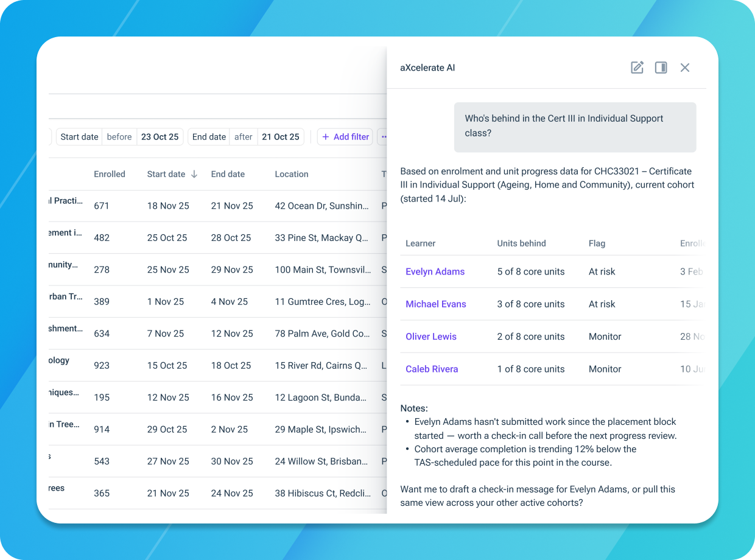755x560 pixels.
Task: Click the Add filter button
Action: (345, 137)
